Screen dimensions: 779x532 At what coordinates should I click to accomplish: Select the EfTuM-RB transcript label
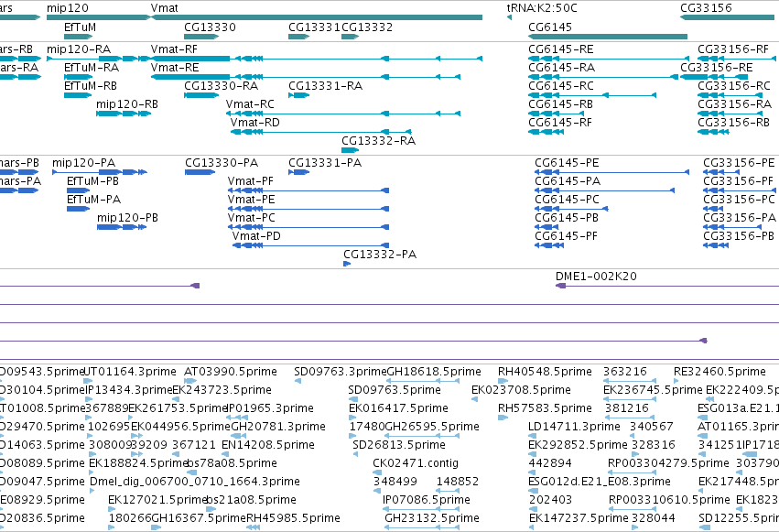click(x=91, y=86)
